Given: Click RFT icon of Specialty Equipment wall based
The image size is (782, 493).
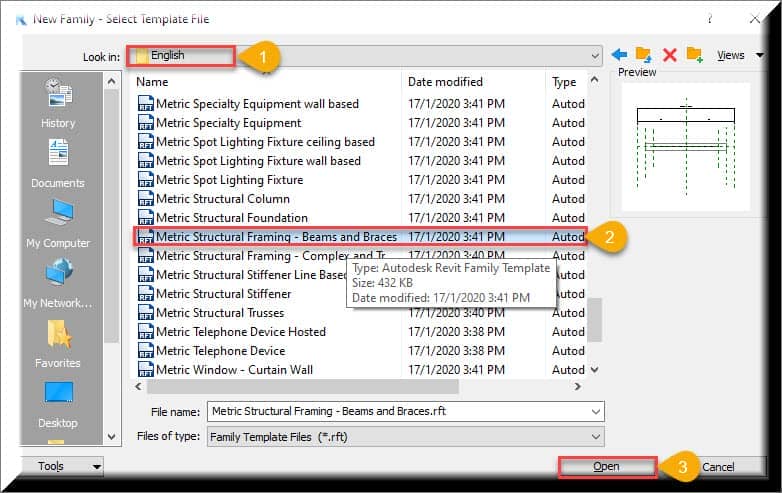Looking at the screenshot, I should tap(145, 104).
